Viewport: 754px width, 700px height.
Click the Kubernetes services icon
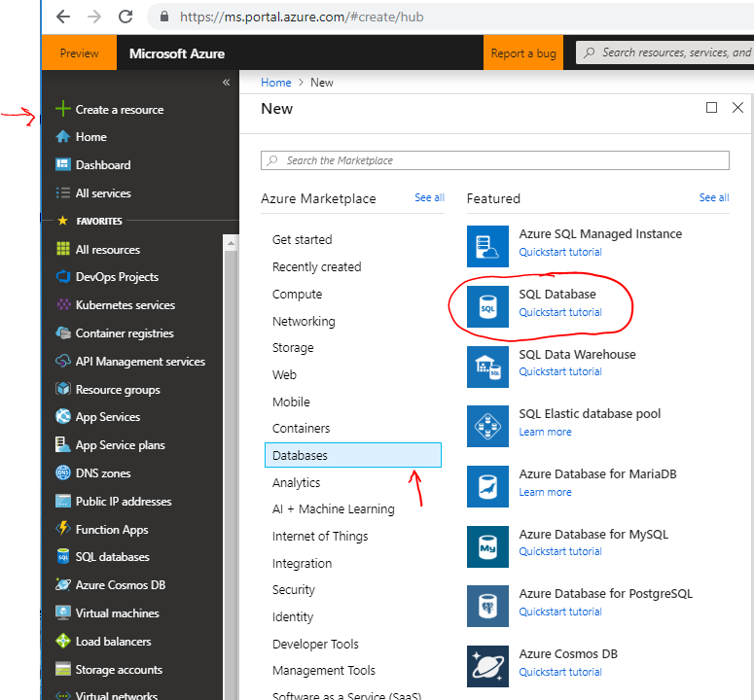pos(63,304)
